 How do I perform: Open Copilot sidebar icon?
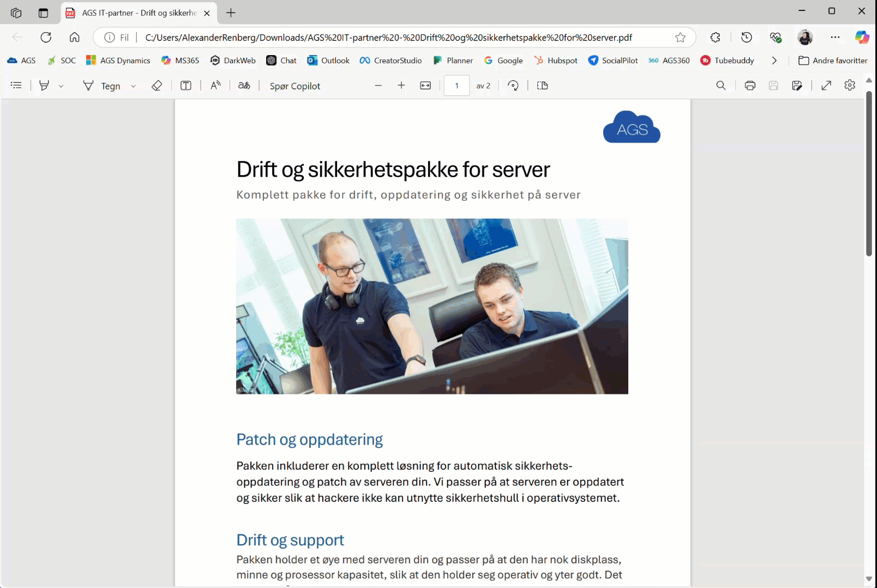(862, 37)
